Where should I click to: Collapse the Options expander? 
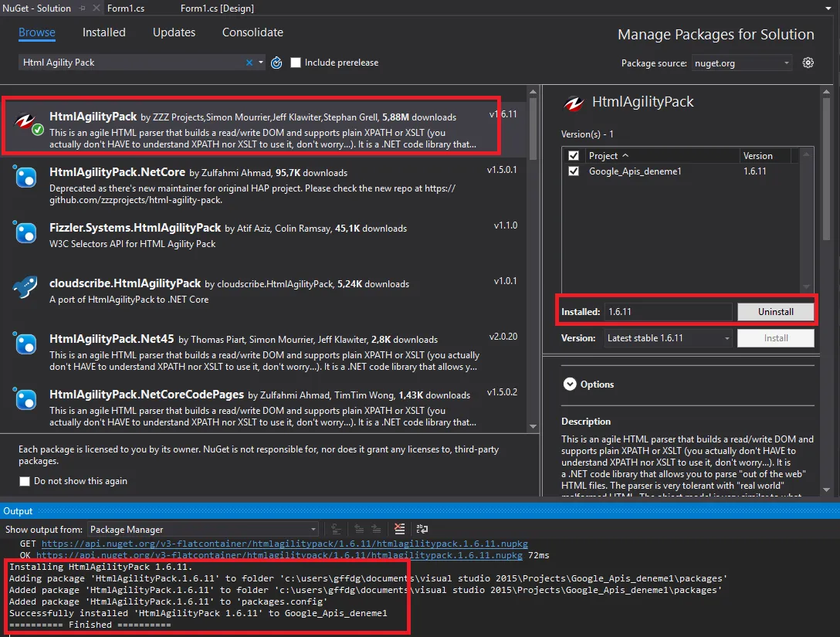(x=570, y=384)
